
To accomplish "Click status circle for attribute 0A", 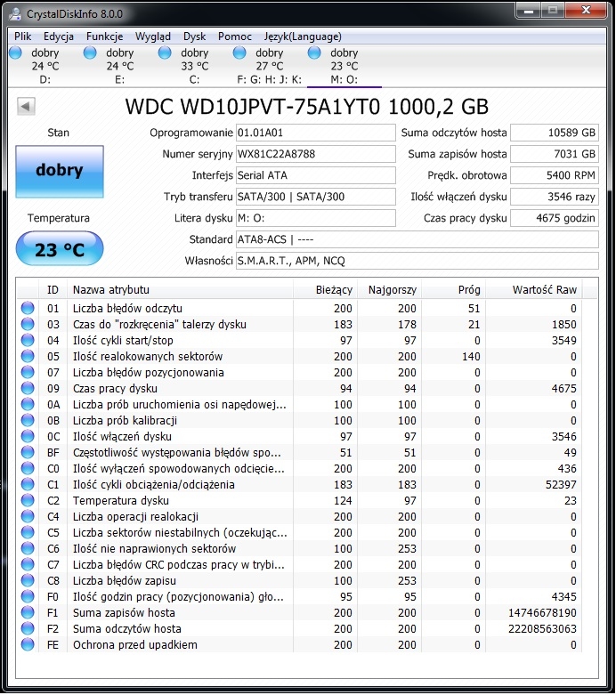I will point(28,404).
